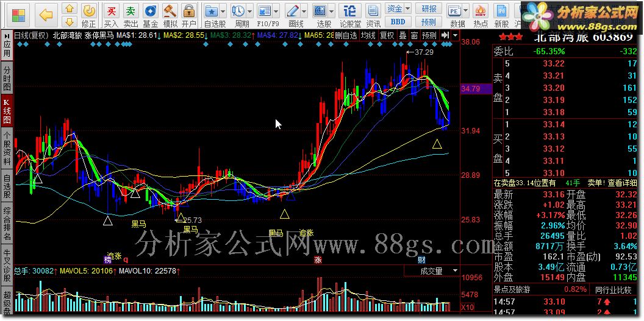Click the up arrow navigation icon
The width and height of the screenshot is (644, 321).
pos(70,8)
